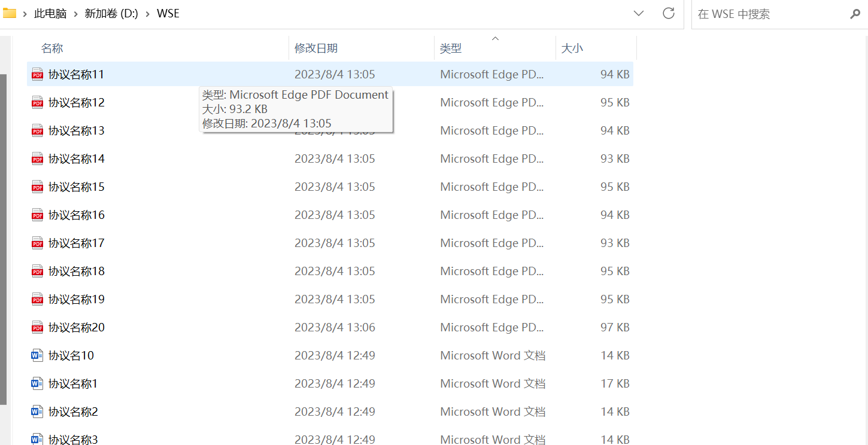Select file 协议名称14
The width and height of the screenshot is (868, 445).
click(330, 159)
